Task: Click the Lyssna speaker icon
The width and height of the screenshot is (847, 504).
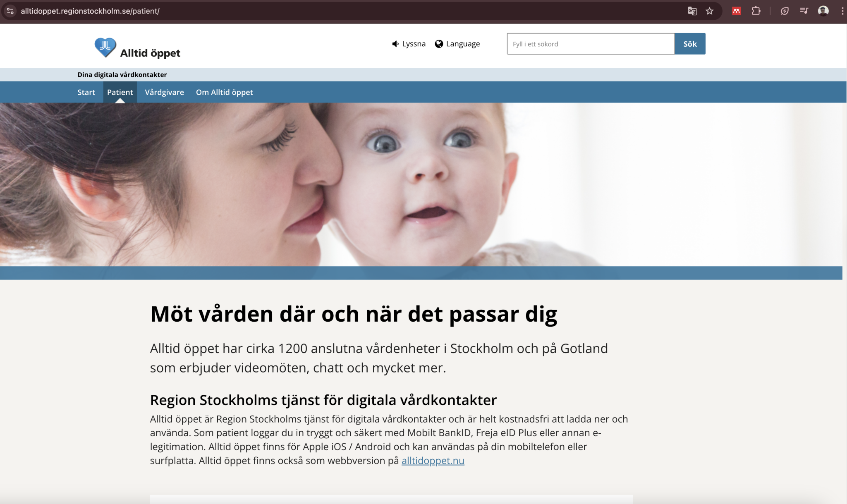Action: 395,44
